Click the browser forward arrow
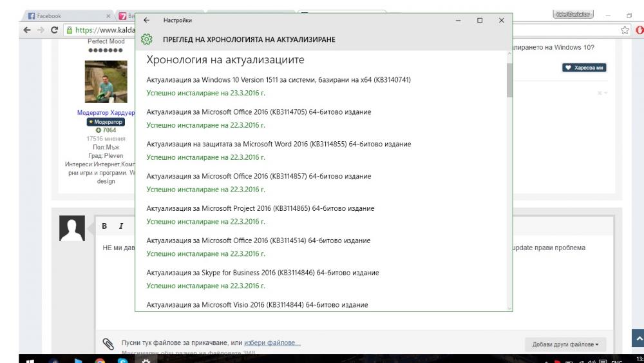 (x=40, y=30)
